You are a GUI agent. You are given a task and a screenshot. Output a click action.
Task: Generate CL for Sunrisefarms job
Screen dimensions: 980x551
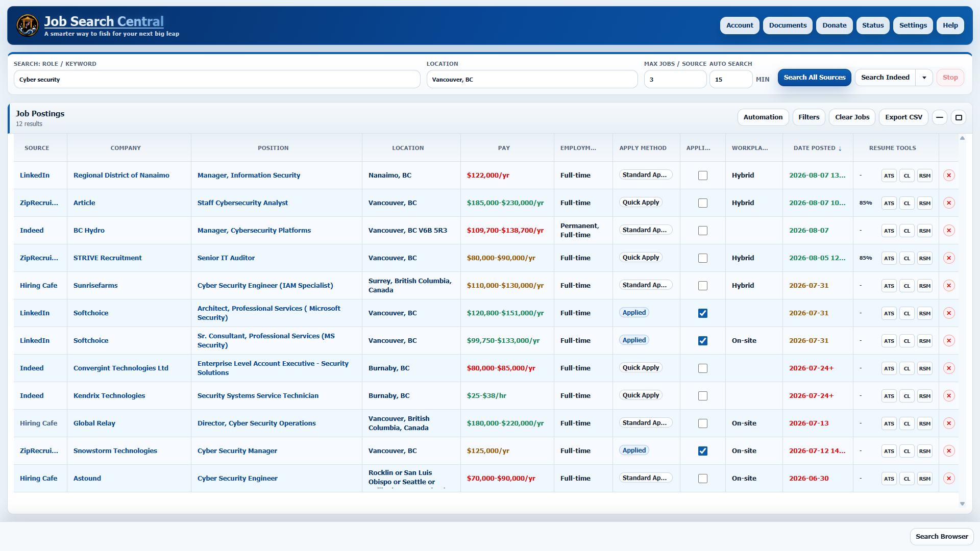(x=907, y=286)
